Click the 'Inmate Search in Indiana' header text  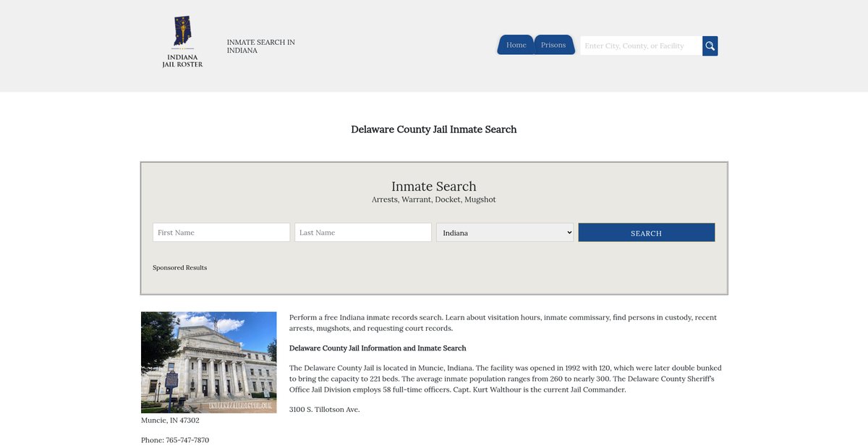pos(260,46)
